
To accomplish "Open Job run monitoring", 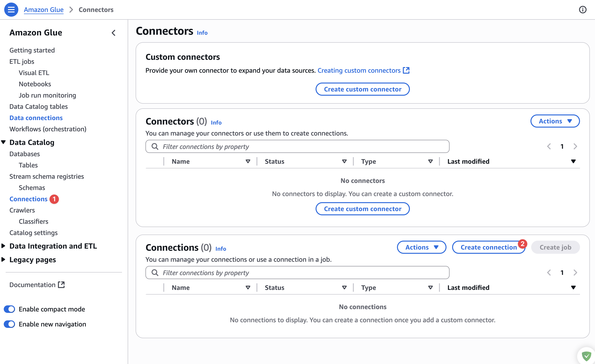I will click(47, 95).
